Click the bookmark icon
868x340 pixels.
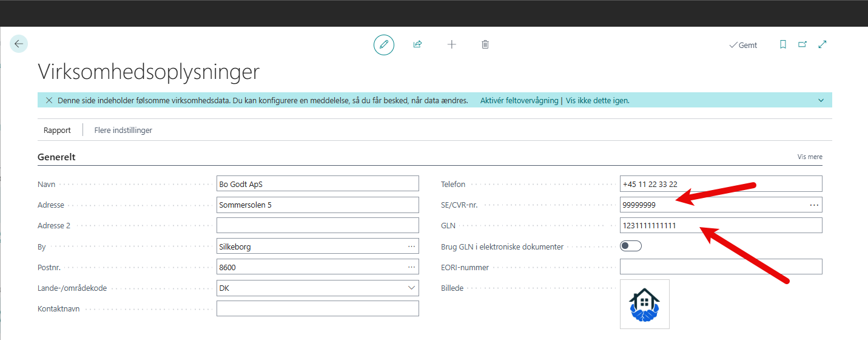(x=783, y=45)
